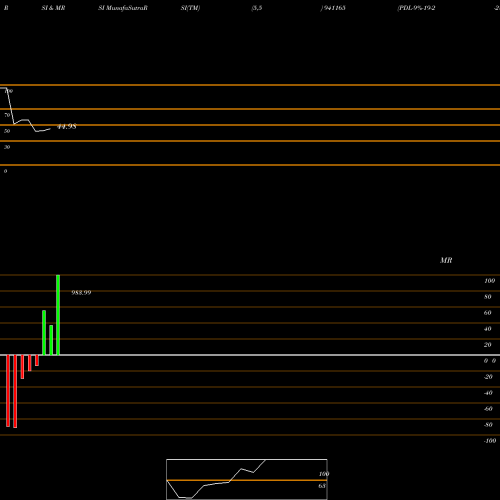Click the 'SI MunafaSutraR' header text
The height and width of the screenshot is (500, 500).
coord(123,8)
